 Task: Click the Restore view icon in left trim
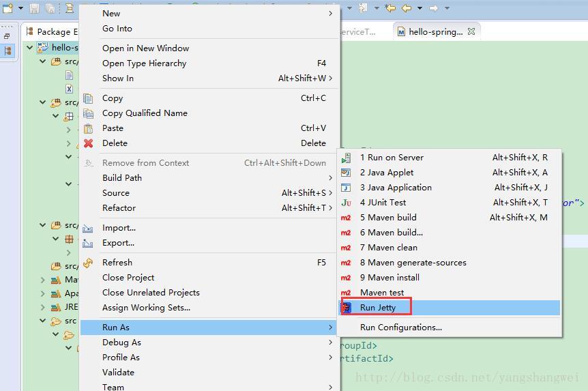(7, 36)
